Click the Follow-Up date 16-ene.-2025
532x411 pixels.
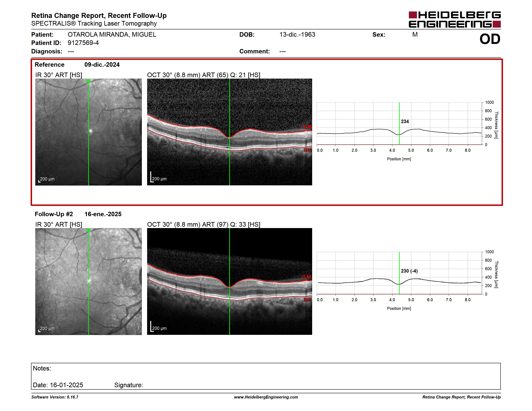point(103,214)
